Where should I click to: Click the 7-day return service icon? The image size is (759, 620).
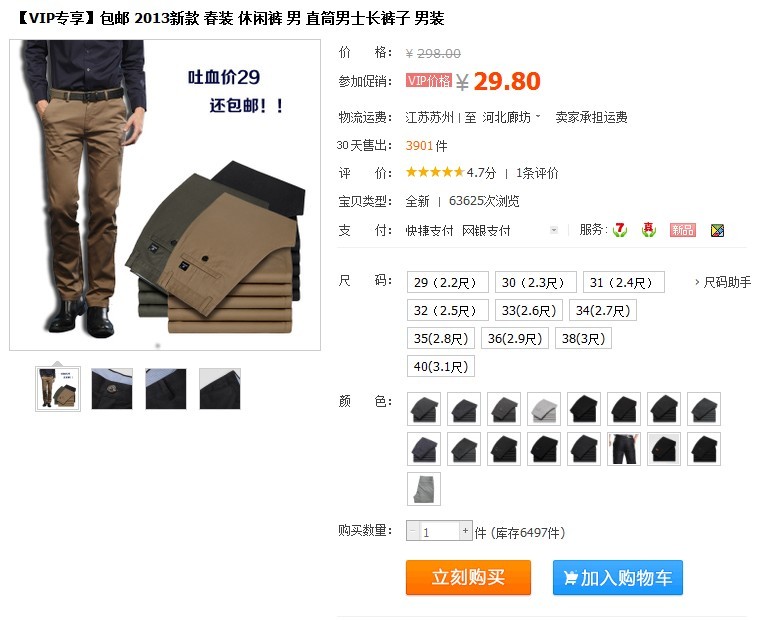click(620, 230)
